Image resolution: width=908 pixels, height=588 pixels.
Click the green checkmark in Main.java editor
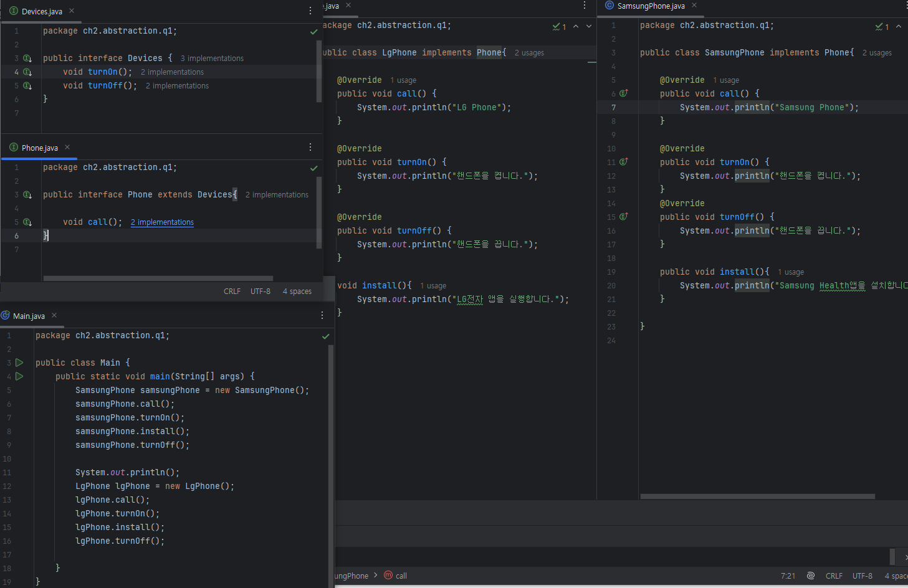pos(325,336)
